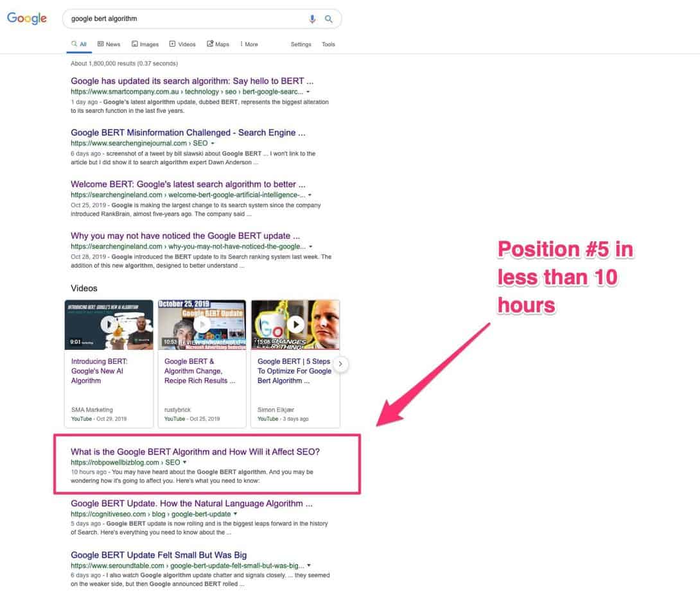Open the dropdown arrow beside robpowellbizblog.com

185,462
